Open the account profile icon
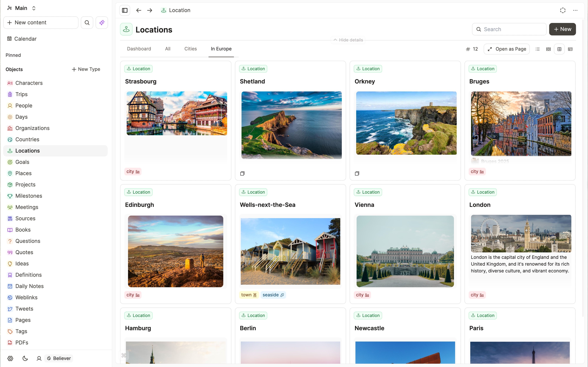This screenshot has height=367, width=588. pos(39,358)
